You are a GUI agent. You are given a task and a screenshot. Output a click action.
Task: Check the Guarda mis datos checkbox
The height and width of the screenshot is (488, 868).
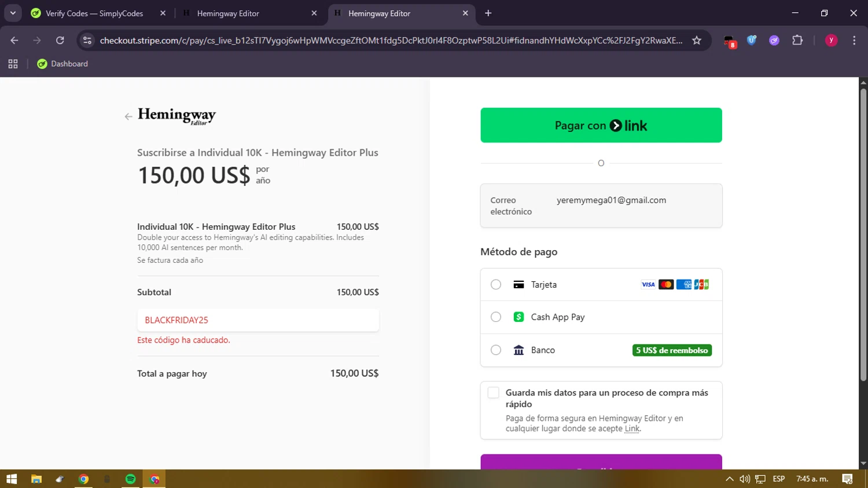493,392
